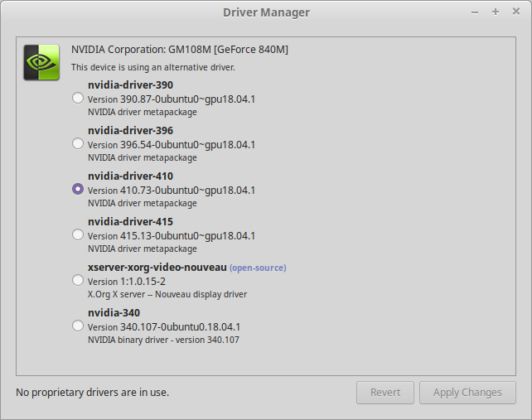Select the nvidia-driver-390 radio button
Screen dimensions: 532x420
(x=78, y=98)
